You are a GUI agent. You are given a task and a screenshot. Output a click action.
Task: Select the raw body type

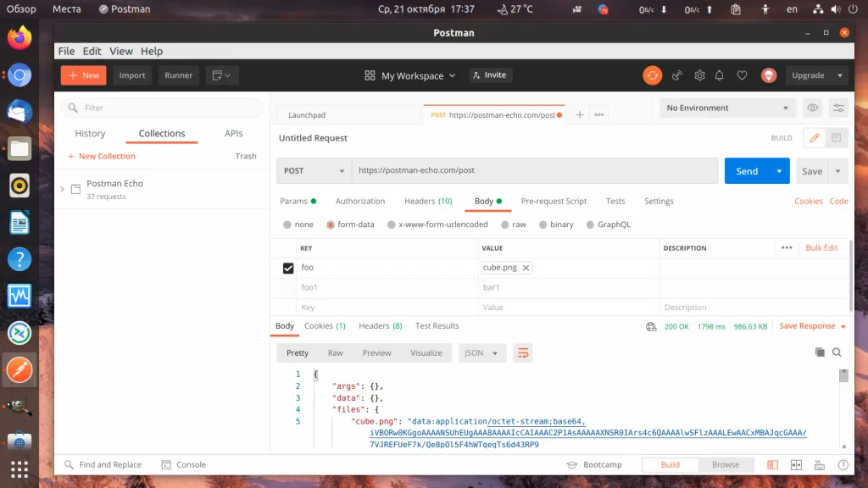[x=505, y=225]
